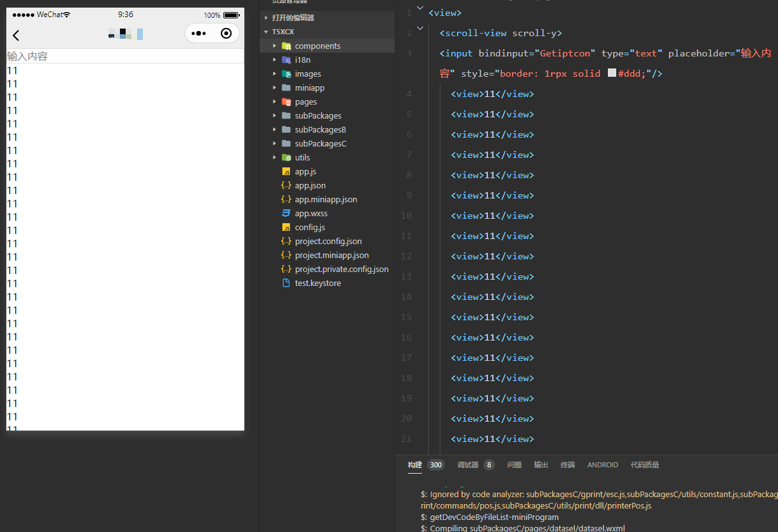The height and width of the screenshot is (532, 778).
Task: Open project.config.json file
Action: point(329,241)
